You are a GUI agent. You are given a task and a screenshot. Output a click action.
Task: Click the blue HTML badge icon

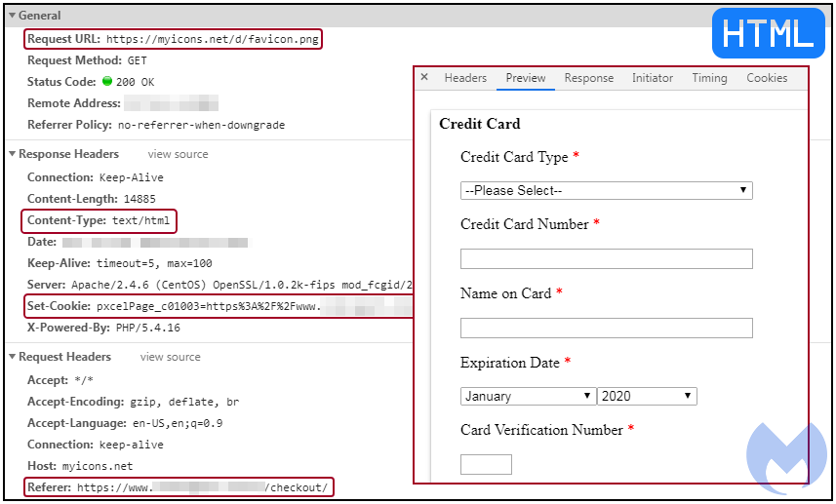coord(769,33)
